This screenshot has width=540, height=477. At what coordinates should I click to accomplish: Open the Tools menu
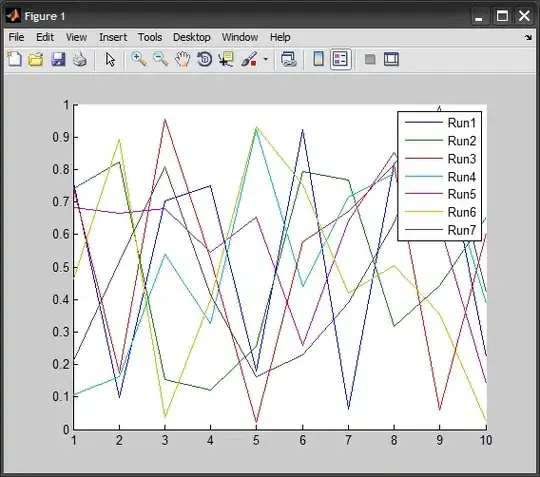pyautogui.click(x=150, y=37)
